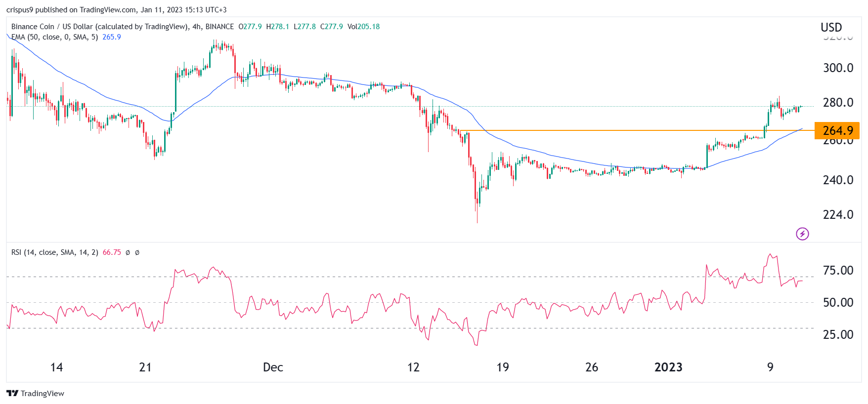Viewport: 868px width, 404px height.
Task: Click the close price value C277.9
Action: 332,27
